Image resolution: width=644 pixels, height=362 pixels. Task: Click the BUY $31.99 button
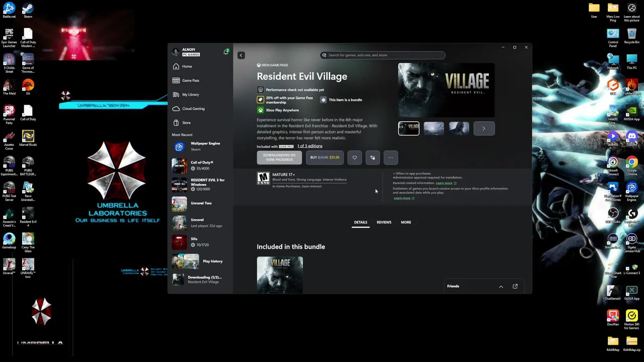(325, 158)
